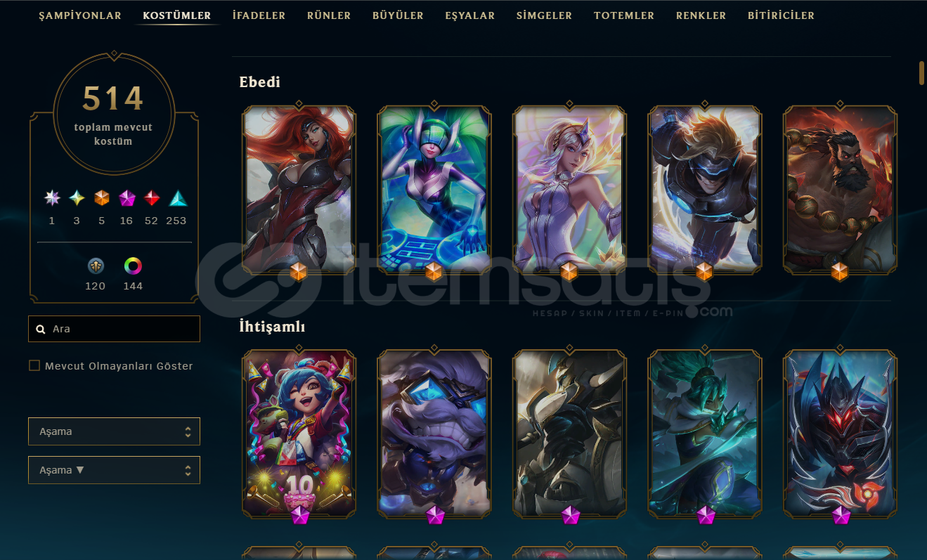
Task: Click the Epic tier teal triangle icon
Action: click(178, 198)
